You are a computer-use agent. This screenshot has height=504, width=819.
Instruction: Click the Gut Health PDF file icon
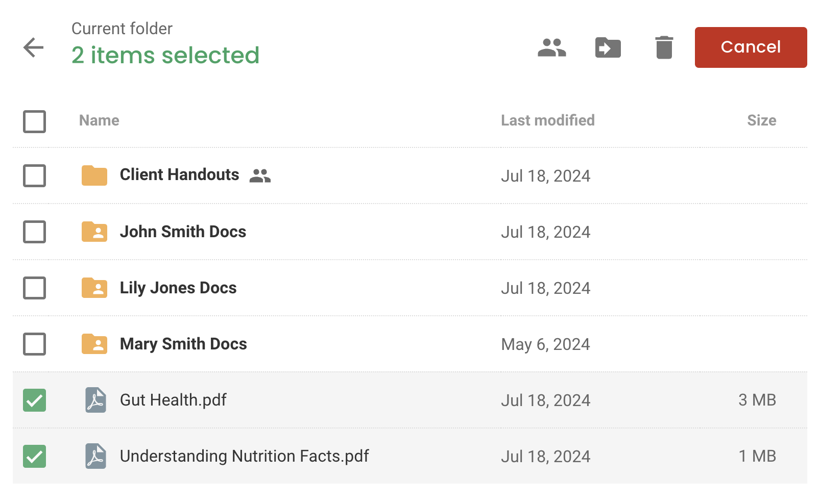pos(95,400)
